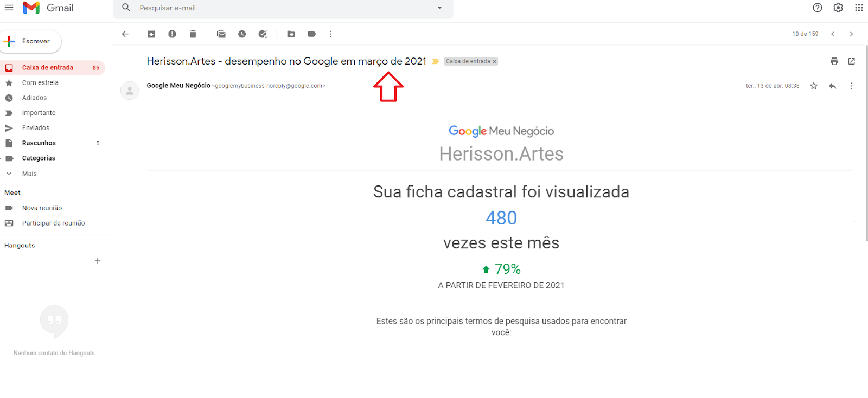Mark email as unread
The width and height of the screenshot is (868, 398).
[x=221, y=34]
